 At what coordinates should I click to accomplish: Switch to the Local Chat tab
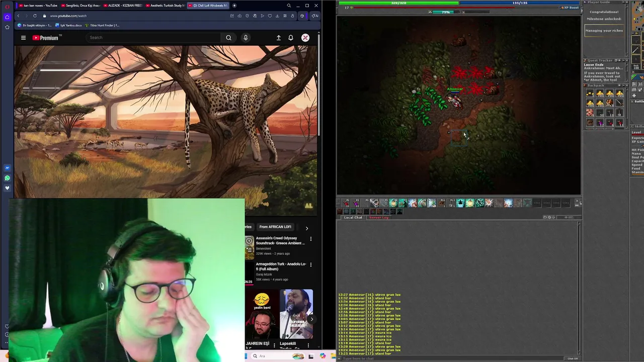[x=353, y=217]
